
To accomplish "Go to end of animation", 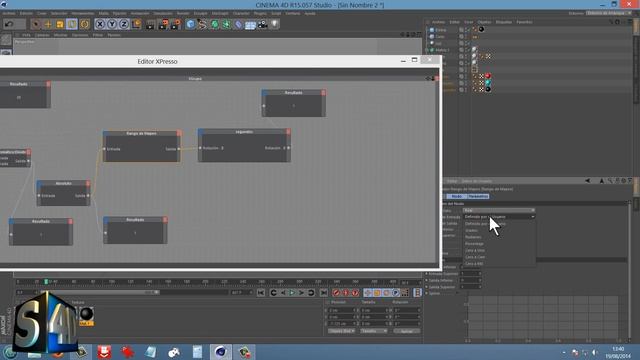I will pos(324,293).
